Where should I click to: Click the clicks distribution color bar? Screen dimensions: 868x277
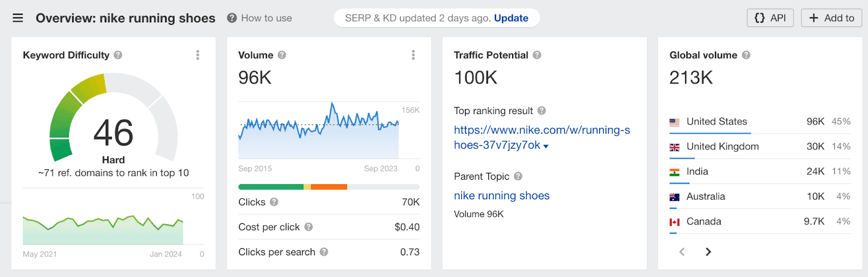329,187
